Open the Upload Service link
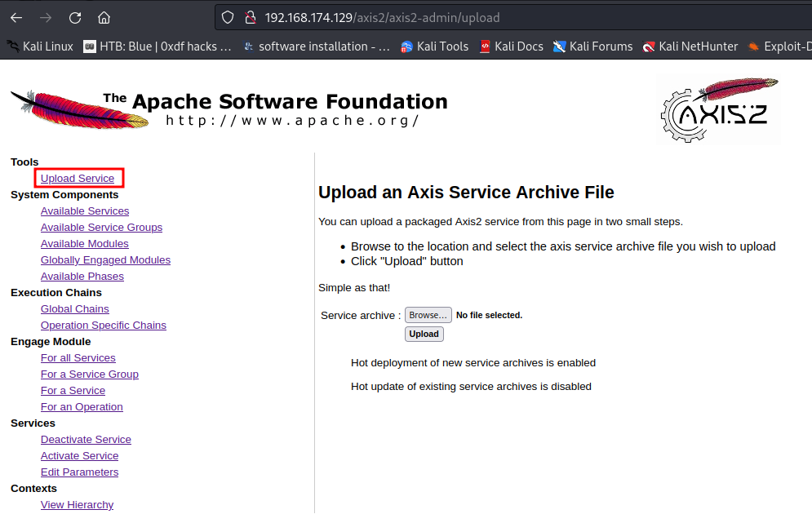The height and width of the screenshot is (523, 812). point(78,178)
